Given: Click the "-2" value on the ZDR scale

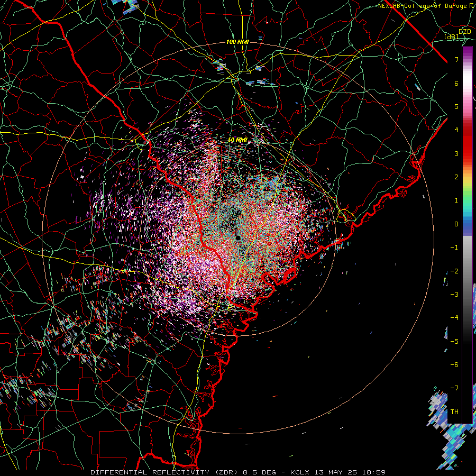Looking at the screenshot, I should click(454, 271).
